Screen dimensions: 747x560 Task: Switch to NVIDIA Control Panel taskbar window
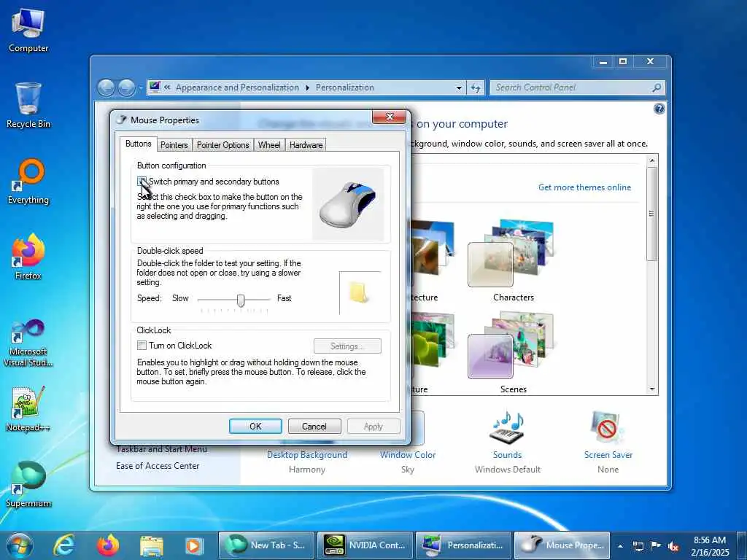pos(365,545)
